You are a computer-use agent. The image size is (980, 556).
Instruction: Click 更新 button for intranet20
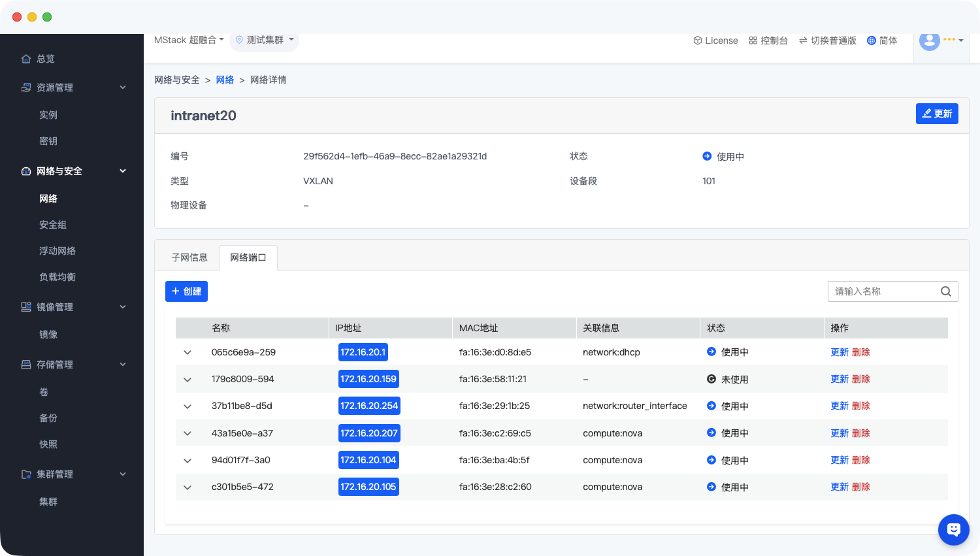(x=936, y=114)
